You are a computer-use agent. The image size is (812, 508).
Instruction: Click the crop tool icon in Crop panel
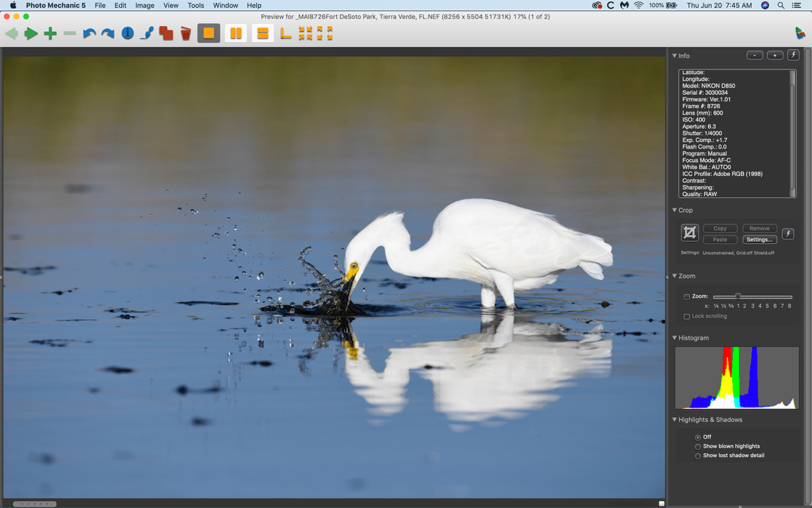pyautogui.click(x=690, y=233)
